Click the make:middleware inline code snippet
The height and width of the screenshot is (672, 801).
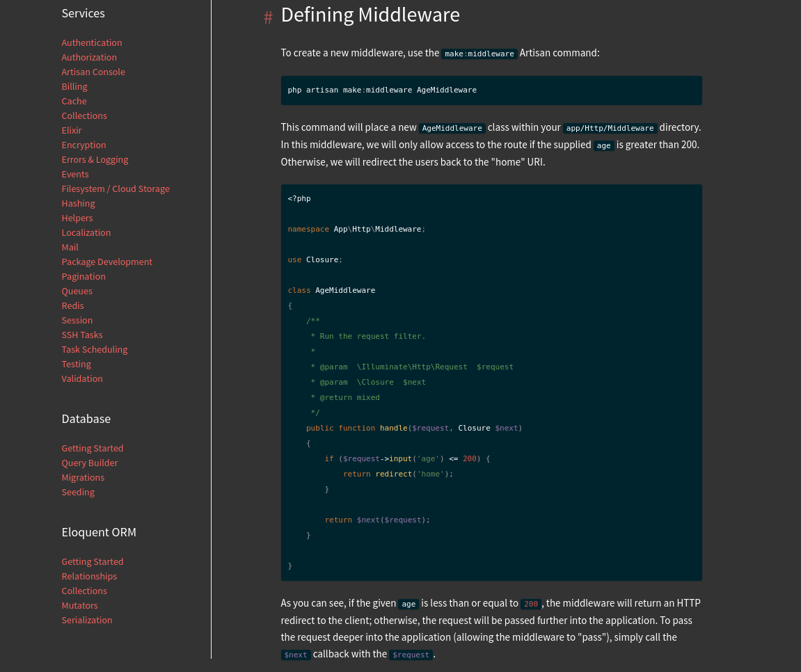pyautogui.click(x=479, y=53)
